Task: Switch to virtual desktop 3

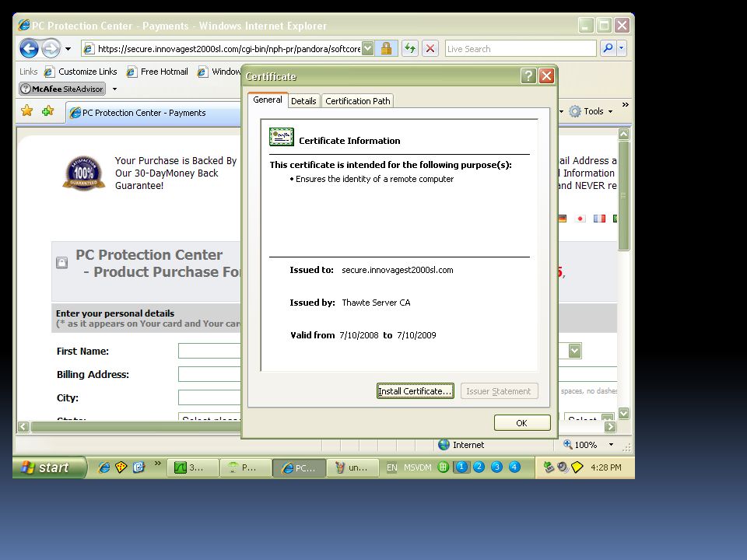Action: point(496,467)
